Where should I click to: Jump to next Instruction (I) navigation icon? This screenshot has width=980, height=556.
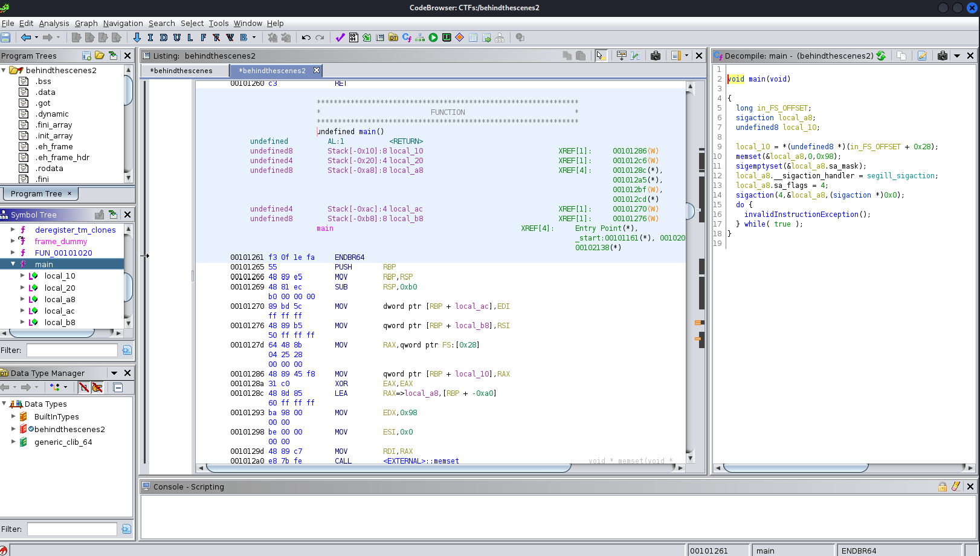150,37
